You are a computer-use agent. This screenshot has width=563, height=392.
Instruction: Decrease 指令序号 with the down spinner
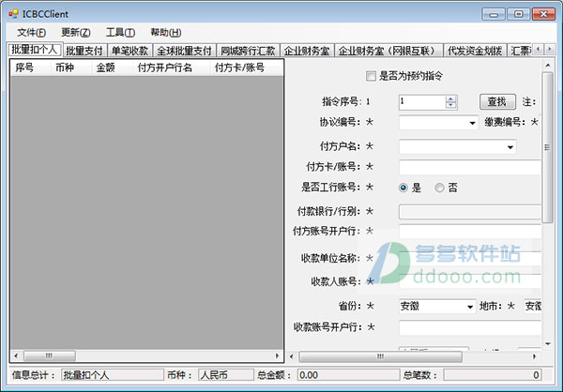pyautogui.click(x=451, y=106)
